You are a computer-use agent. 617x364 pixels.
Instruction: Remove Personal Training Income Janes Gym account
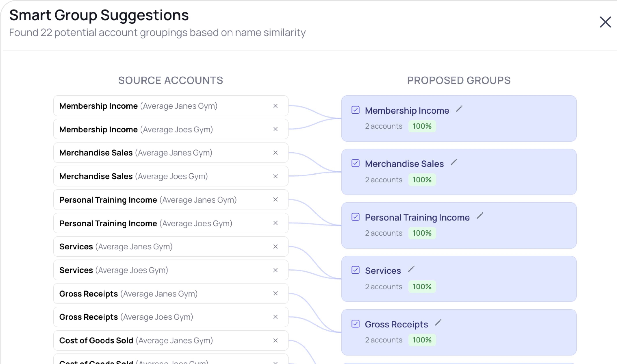pos(275,199)
